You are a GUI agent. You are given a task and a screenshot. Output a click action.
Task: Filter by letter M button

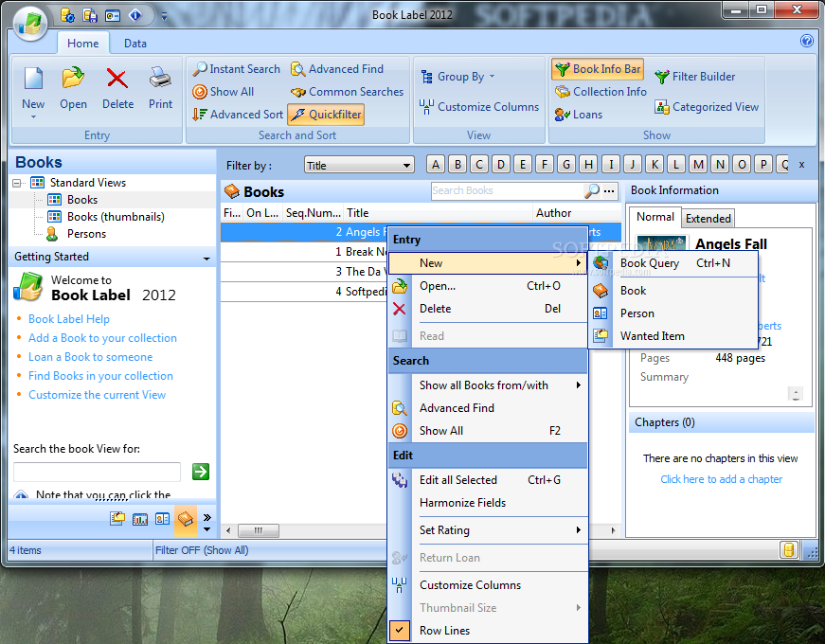pyautogui.click(x=698, y=165)
